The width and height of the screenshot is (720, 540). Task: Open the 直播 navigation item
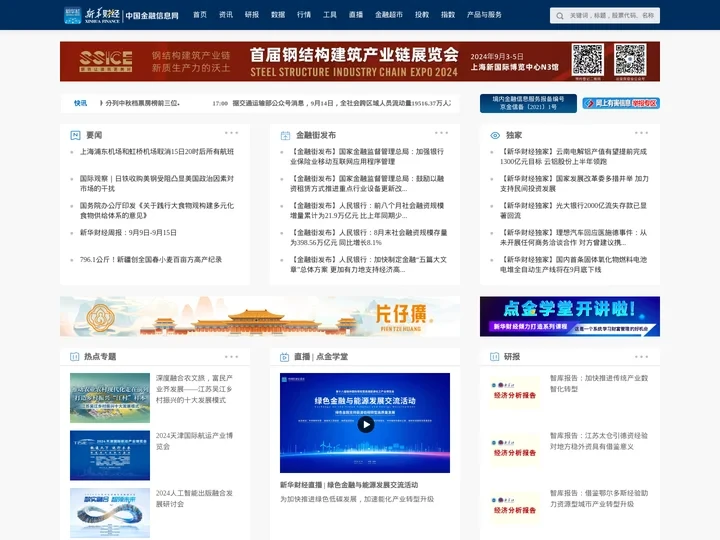click(x=356, y=15)
